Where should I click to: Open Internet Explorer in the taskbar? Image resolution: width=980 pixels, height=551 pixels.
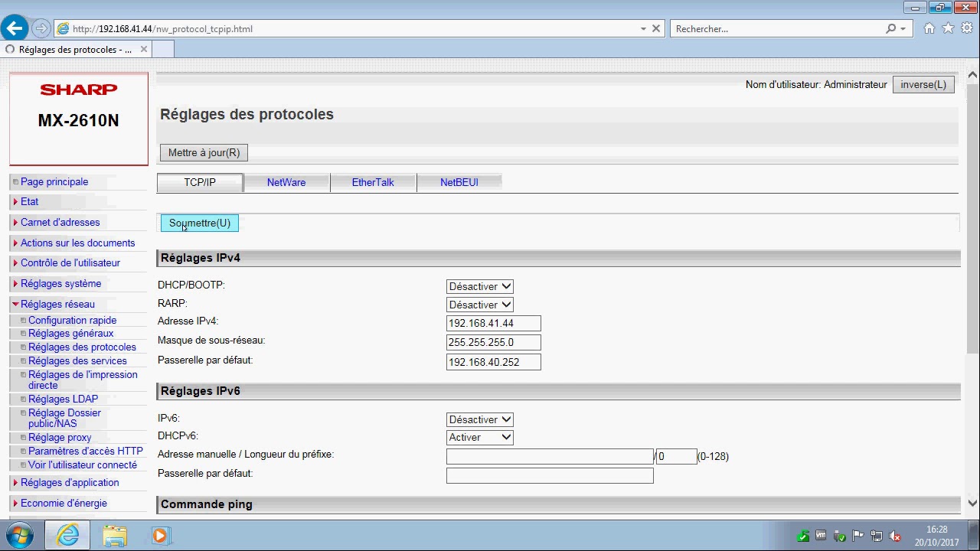[x=67, y=535]
